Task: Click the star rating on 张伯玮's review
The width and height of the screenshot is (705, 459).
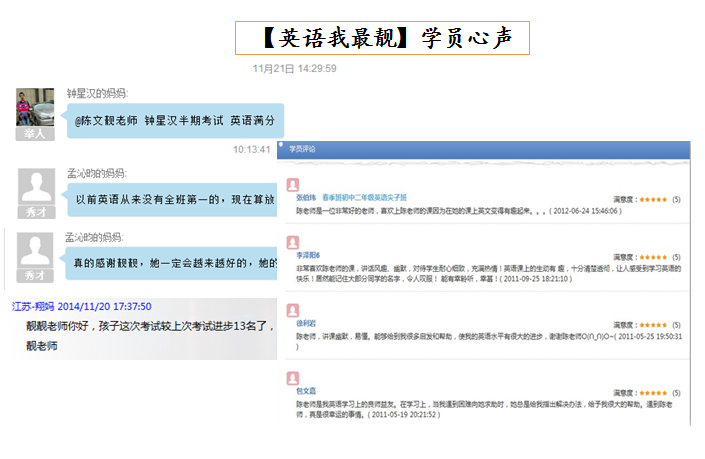Action: pos(652,199)
